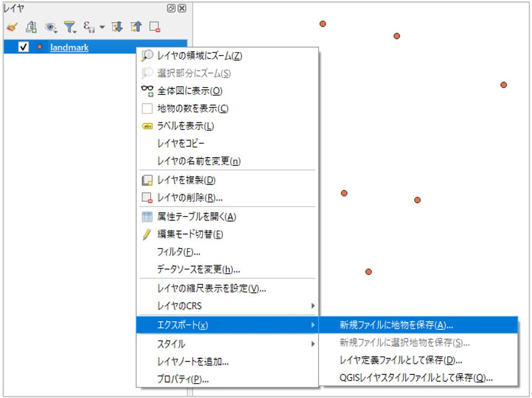Choose レイヤを複製(D) from the menu
532x398 pixels.
pyautogui.click(x=227, y=180)
